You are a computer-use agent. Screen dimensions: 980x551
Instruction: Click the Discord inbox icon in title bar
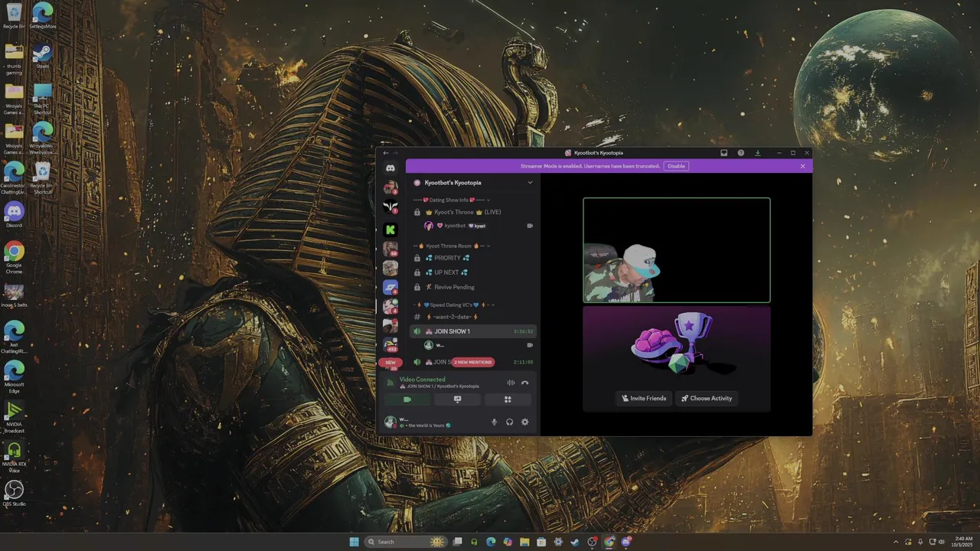pyautogui.click(x=724, y=153)
